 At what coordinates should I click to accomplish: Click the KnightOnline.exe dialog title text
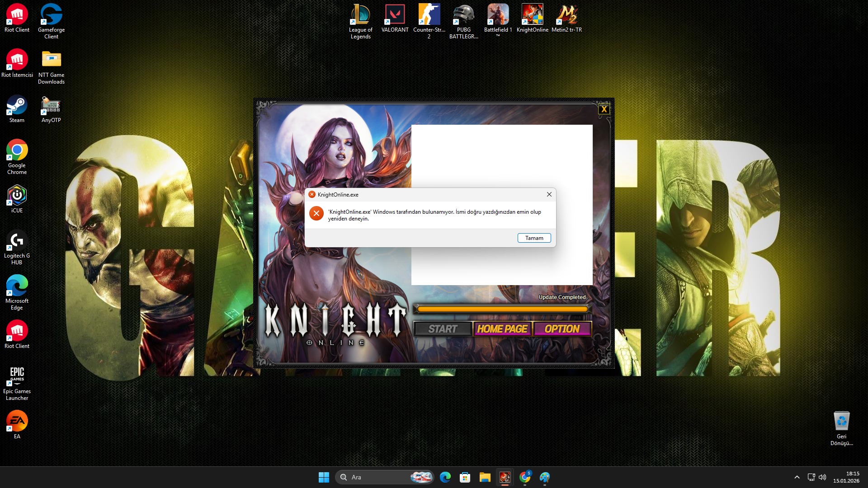coord(338,195)
